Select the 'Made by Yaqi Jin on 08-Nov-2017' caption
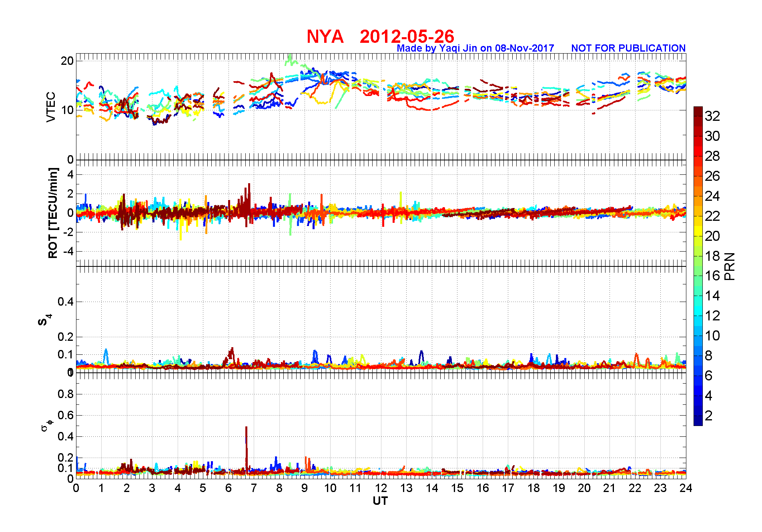 point(475,48)
